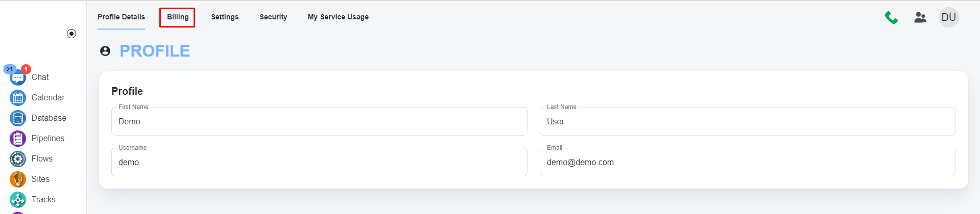
Task: Toggle the sidebar pin radio button
Action: pos(71,34)
